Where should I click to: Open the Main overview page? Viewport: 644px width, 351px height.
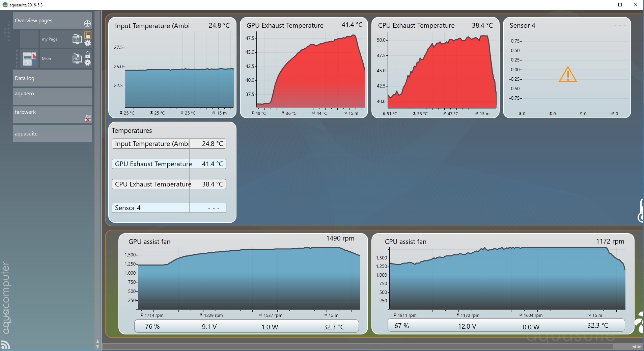[x=46, y=59]
